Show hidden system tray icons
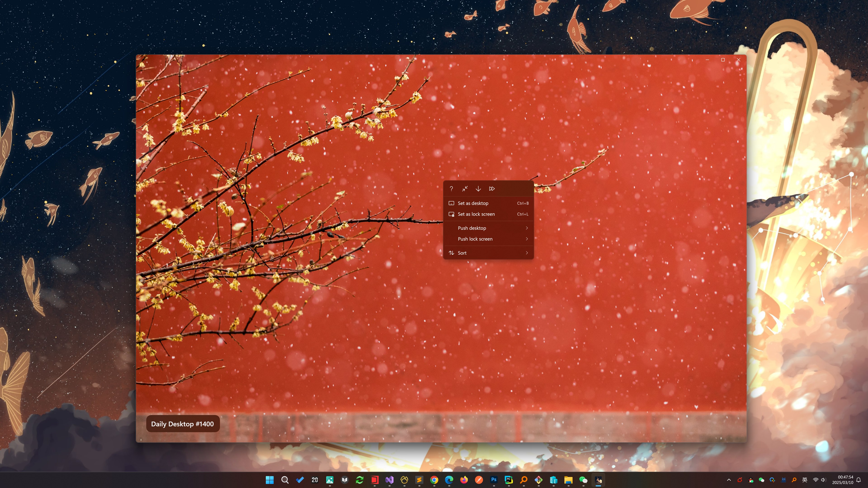Viewport: 868px width, 488px height. click(x=729, y=480)
